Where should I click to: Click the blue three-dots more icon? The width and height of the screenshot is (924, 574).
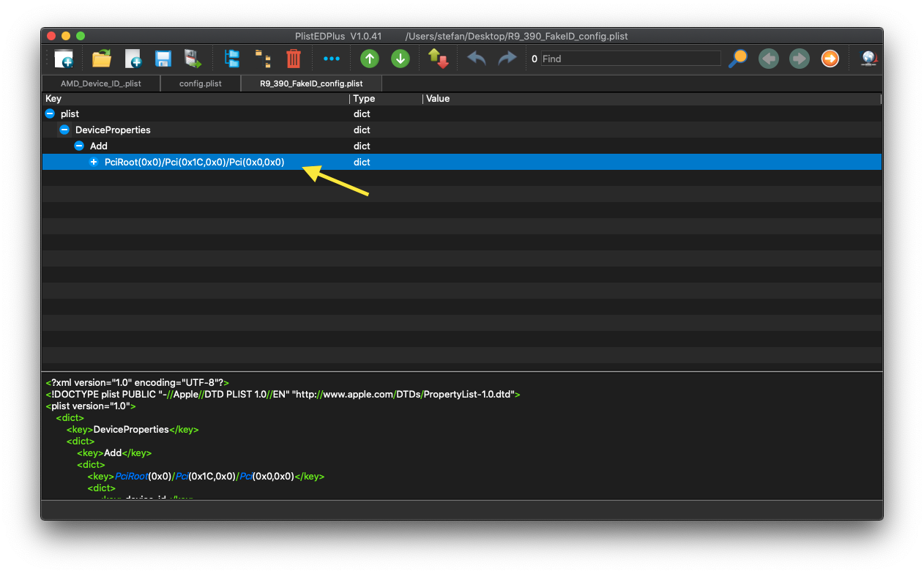331,59
